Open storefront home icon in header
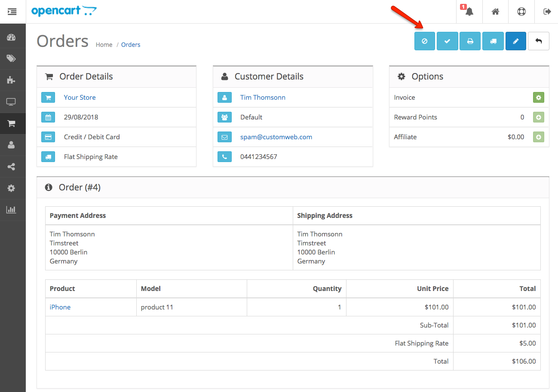Image resolution: width=558 pixels, height=392 pixels. pyautogui.click(x=495, y=12)
